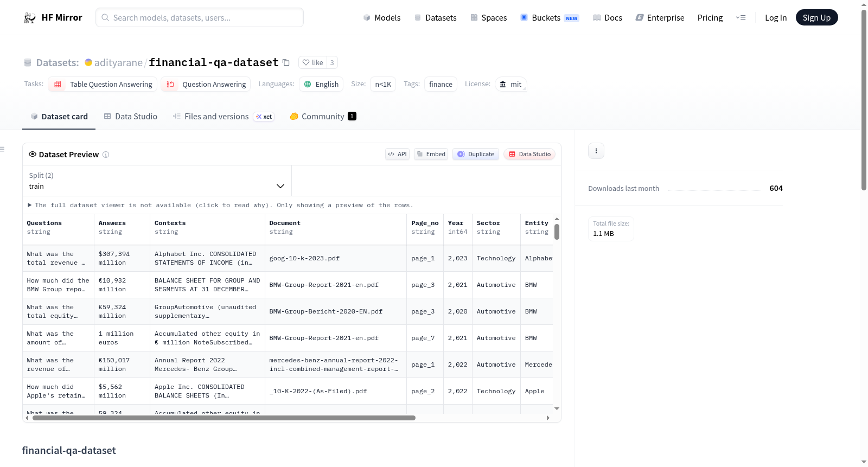This screenshot has width=868, height=467.
Task: Click the Community discussion count badge
Action: click(x=352, y=116)
